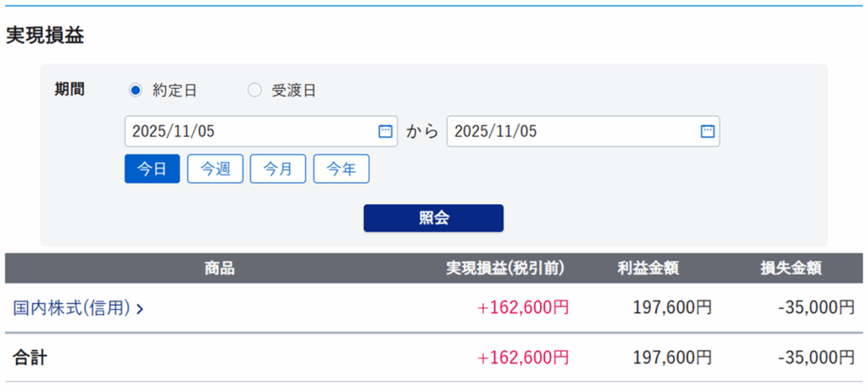
Task: Open the 国内株式(信用) link
Action: point(72,308)
